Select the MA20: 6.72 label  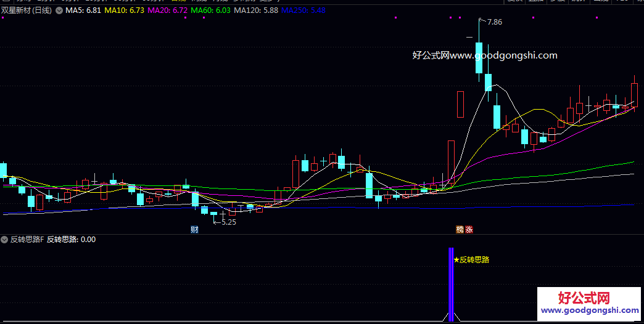pos(168,10)
